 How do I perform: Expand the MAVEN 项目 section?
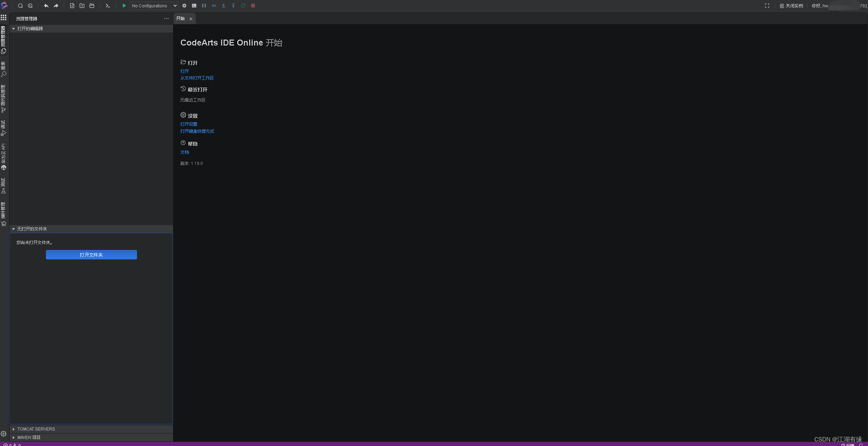pyautogui.click(x=91, y=437)
